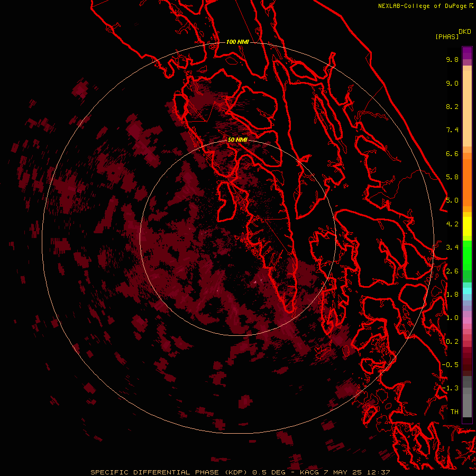Click the [PHAS] units label
Image resolution: width=476 pixels, height=476 pixels.
click(447, 37)
